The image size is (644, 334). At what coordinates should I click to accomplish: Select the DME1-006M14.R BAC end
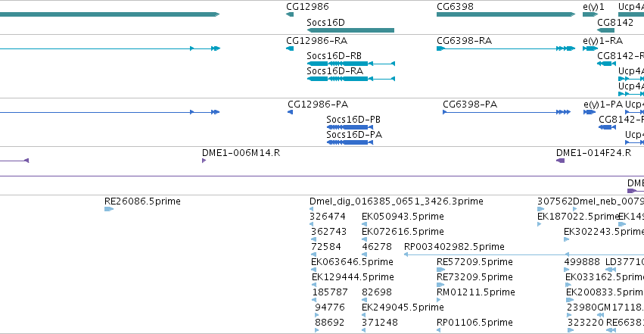(x=204, y=161)
